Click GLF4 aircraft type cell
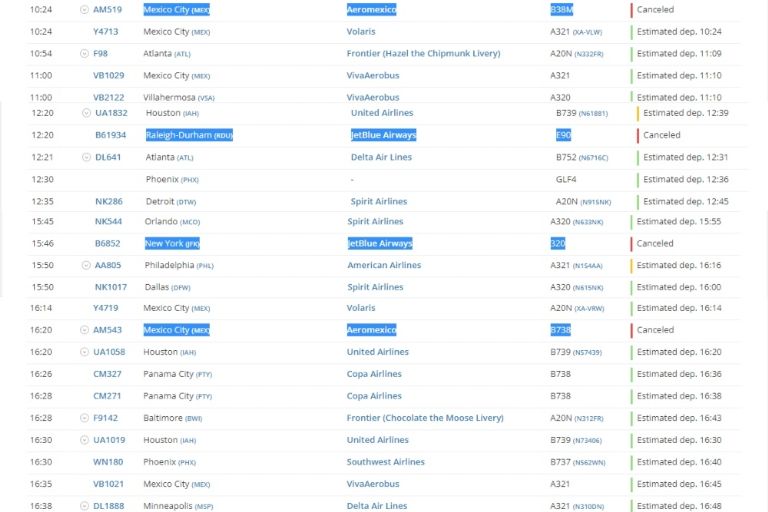The width and height of the screenshot is (768, 512). [x=566, y=179]
